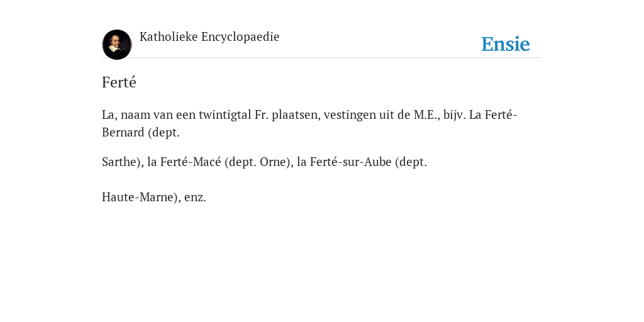Click the place name 'Ferté-Macé'

coord(191,162)
